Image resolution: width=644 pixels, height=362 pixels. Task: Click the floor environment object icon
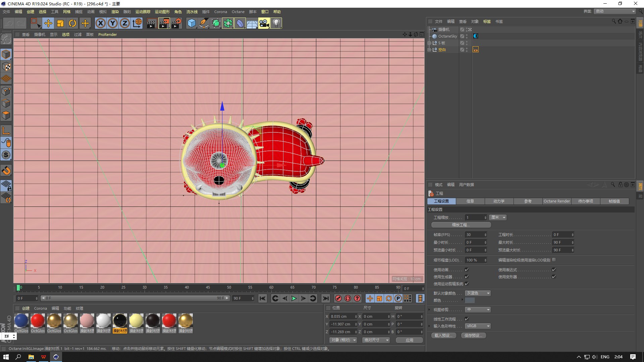[252, 23]
